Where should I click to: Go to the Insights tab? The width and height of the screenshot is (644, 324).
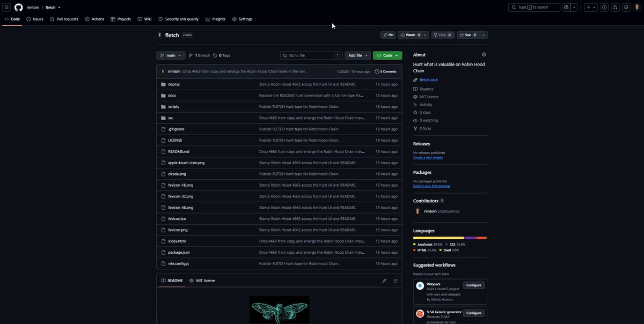tap(215, 19)
